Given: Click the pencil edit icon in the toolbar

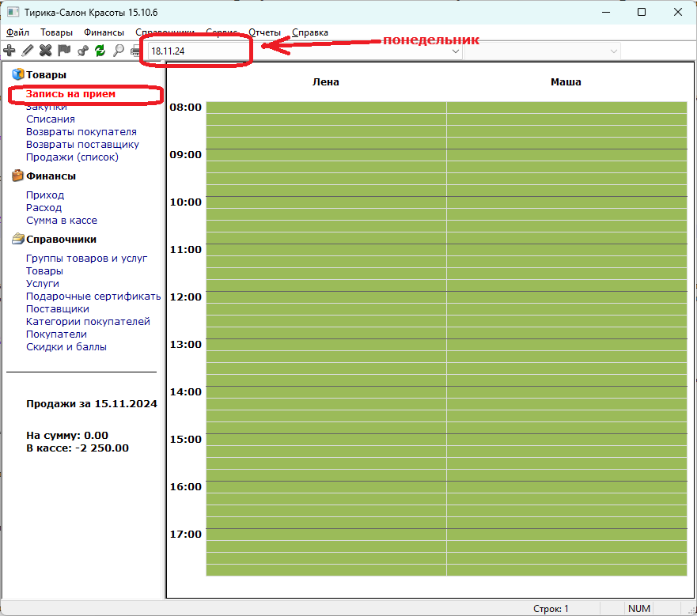Looking at the screenshot, I should pos(28,51).
